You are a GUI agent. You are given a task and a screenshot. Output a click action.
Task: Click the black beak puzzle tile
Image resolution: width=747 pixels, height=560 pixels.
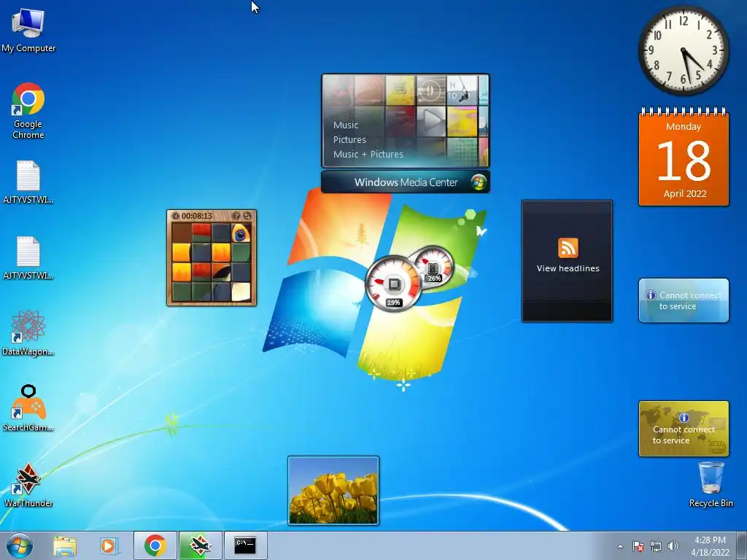(x=222, y=273)
